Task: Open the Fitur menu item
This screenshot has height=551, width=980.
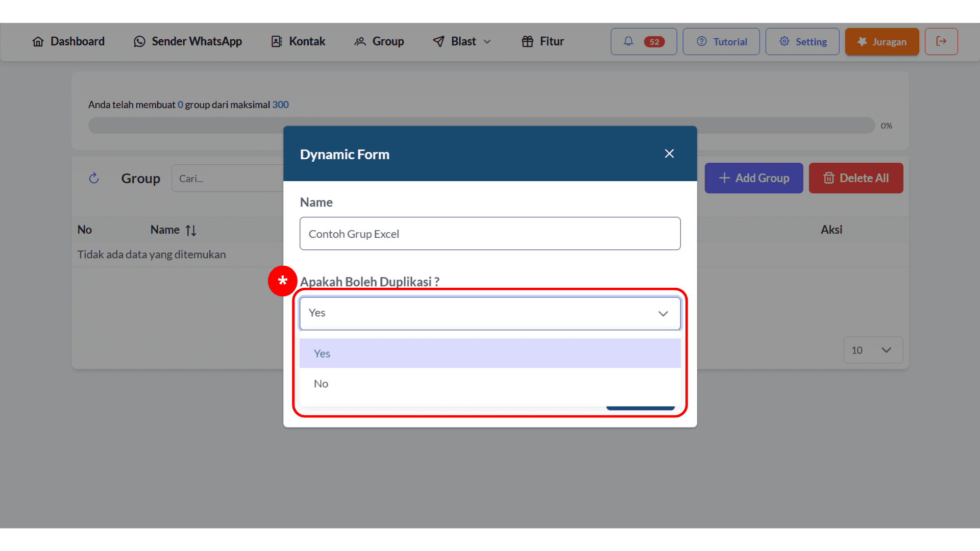Action: coord(543,41)
